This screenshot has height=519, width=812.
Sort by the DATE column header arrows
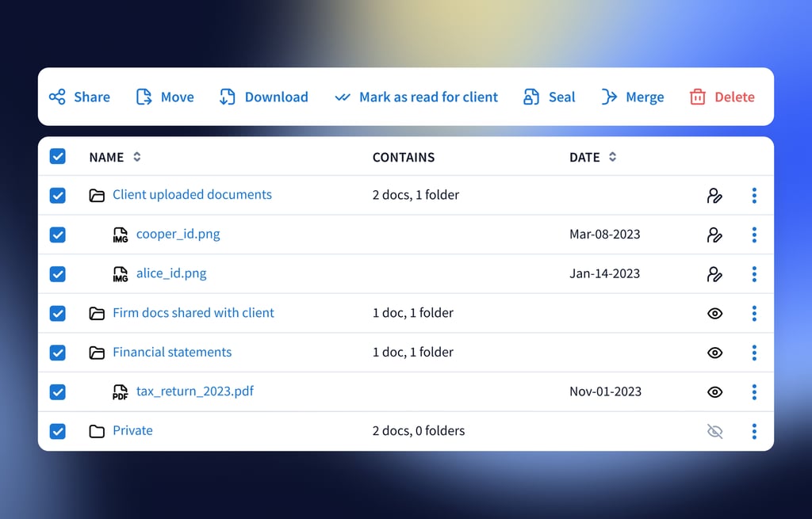[612, 157]
